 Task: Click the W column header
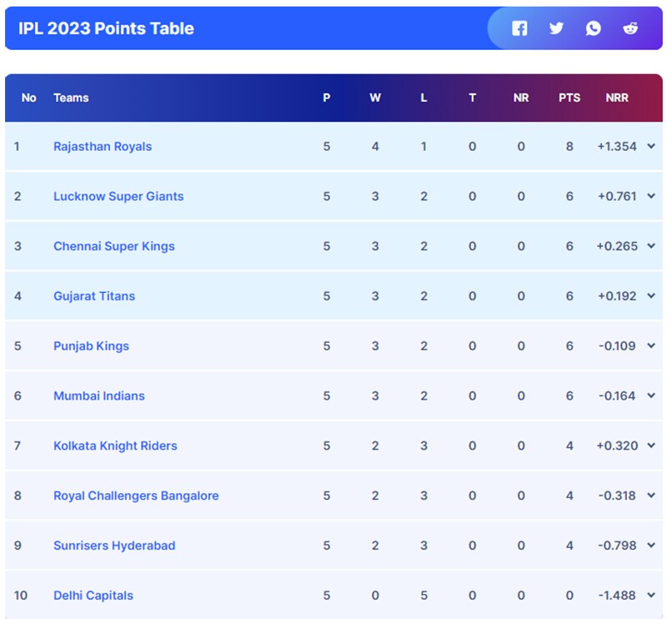pyautogui.click(x=375, y=98)
